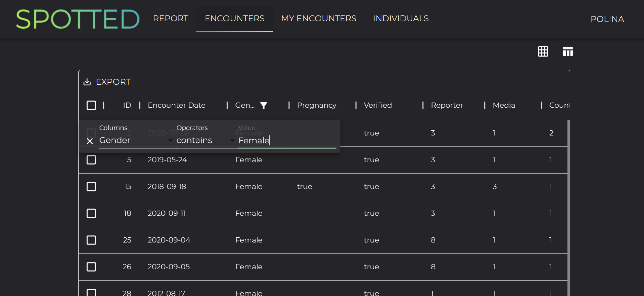Click ID 26 cell
This screenshot has height=296, width=644.
tap(127, 267)
